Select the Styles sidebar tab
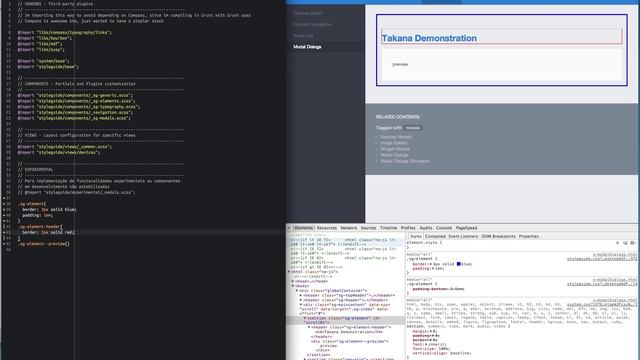 pyautogui.click(x=416, y=236)
